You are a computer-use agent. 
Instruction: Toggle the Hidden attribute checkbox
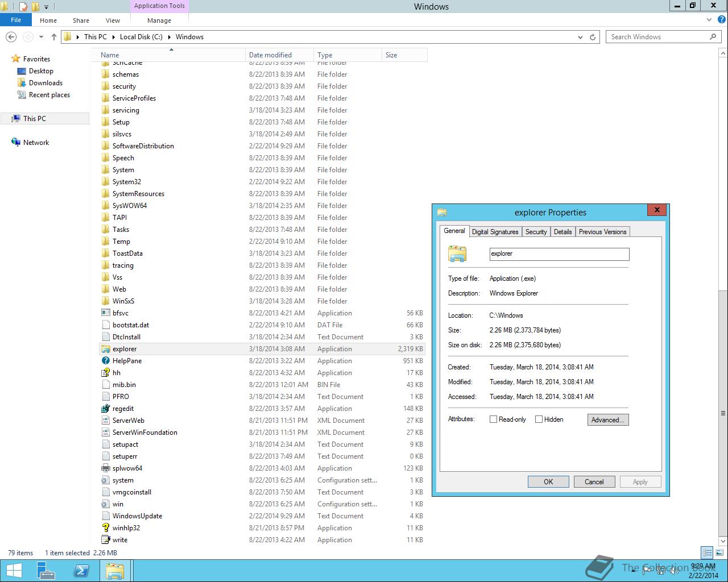point(539,419)
